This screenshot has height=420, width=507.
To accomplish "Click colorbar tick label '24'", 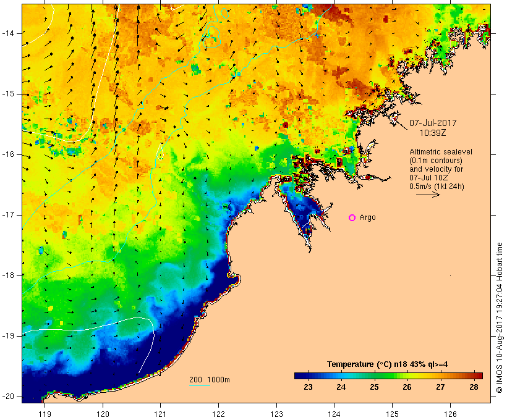I will (x=341, y=387).
